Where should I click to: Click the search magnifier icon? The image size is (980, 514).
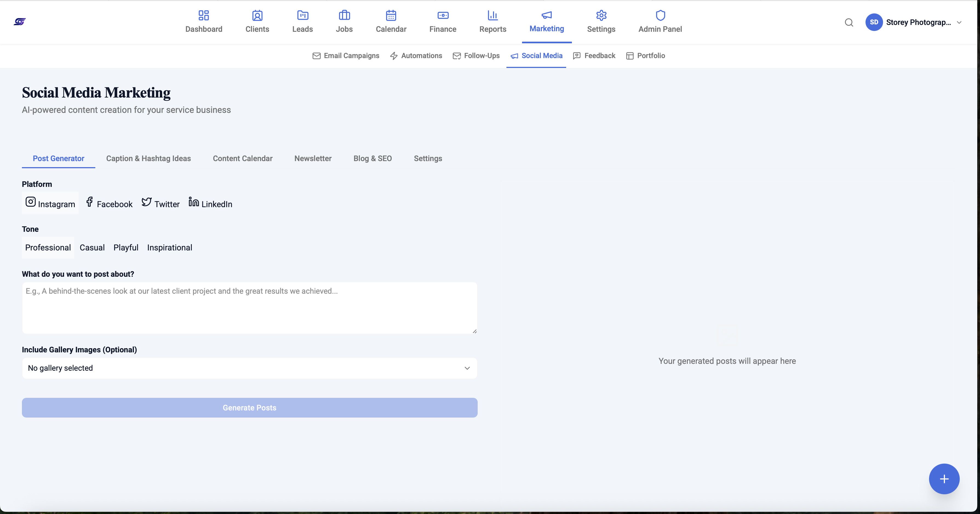pyautogui.click(x=849, y=22)
